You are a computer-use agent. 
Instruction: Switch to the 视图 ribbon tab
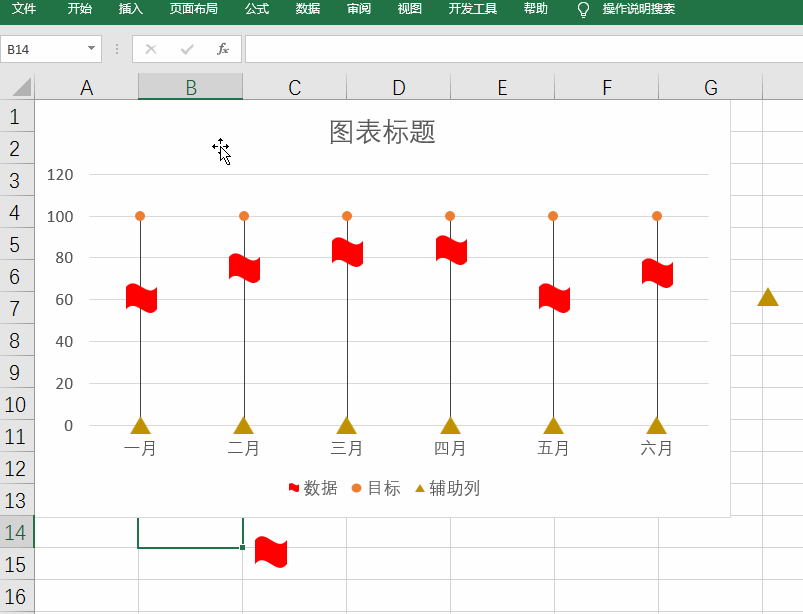[x=410, y=9]
